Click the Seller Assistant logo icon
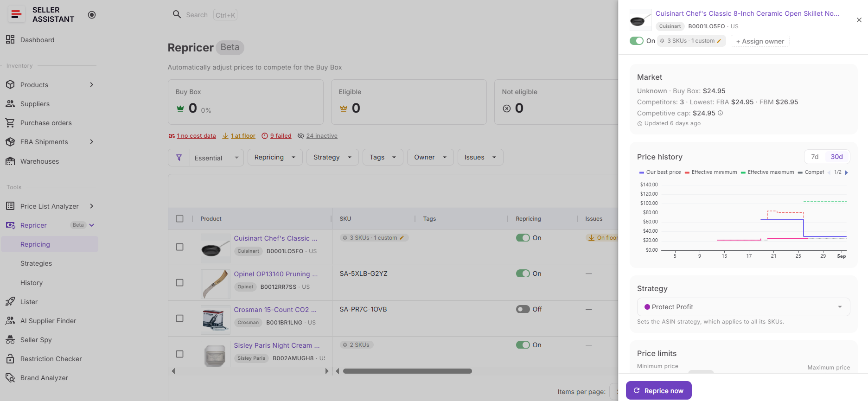The height and width of the screenshot is (401, 868). 16,14
